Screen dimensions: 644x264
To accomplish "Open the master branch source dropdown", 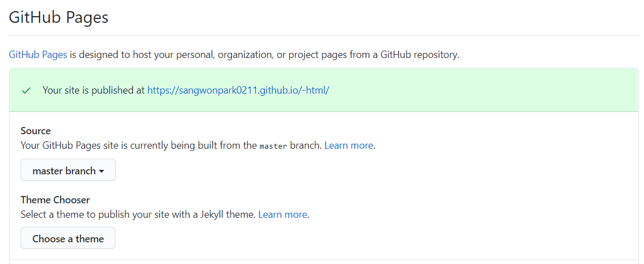I will [68, 170].
